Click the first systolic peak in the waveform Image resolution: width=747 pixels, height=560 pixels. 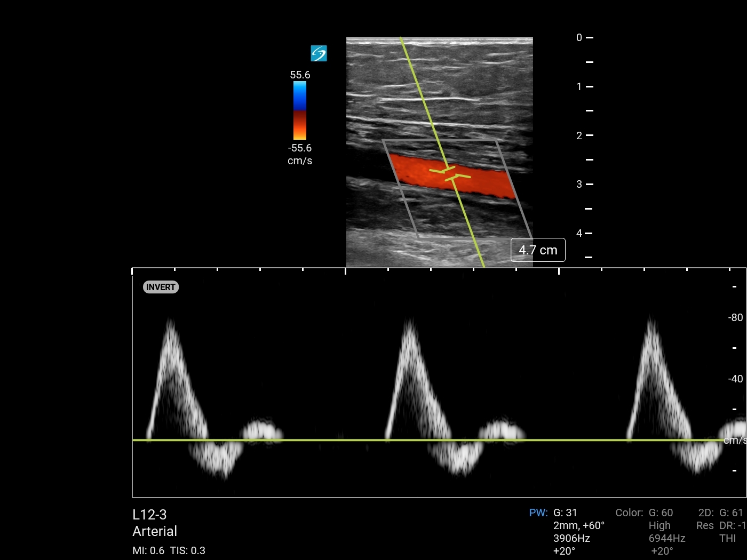pos(170,323)
